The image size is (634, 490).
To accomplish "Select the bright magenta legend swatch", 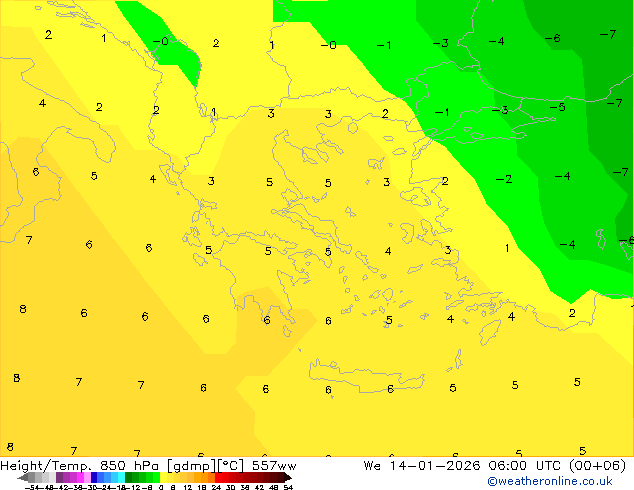I will (x=80, y=477).
